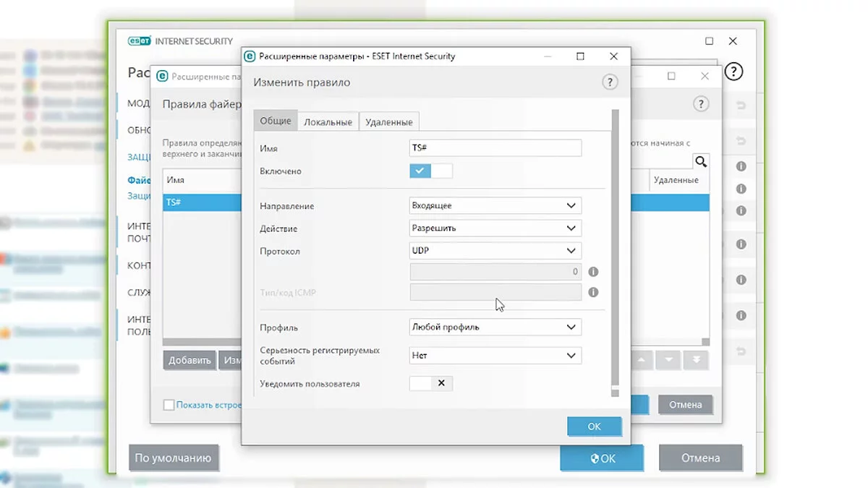Screen dimensions: 868x488
Task: Click the help icon in main ESET window
Action: pos(733,72)
